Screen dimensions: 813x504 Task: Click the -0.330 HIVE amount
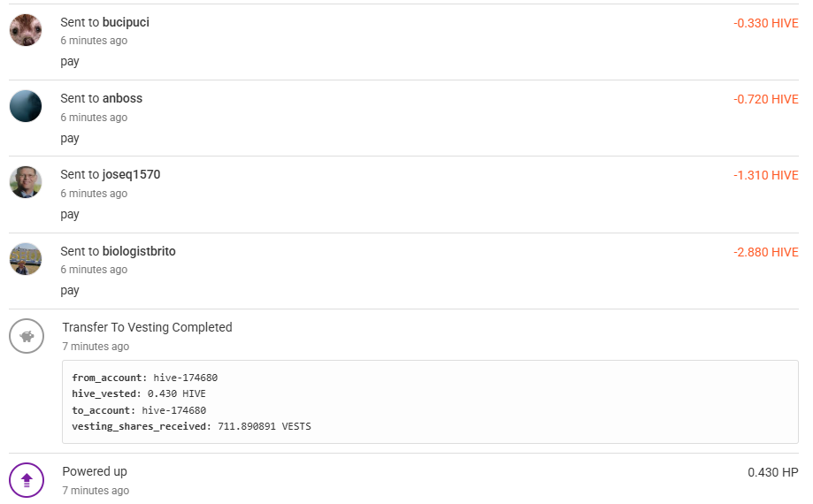point(765,23)
